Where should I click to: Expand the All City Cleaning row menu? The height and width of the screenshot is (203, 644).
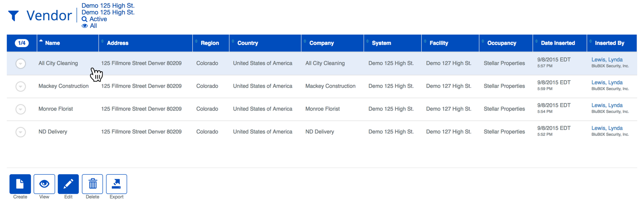pyautogui.click(x=21, y=64)
